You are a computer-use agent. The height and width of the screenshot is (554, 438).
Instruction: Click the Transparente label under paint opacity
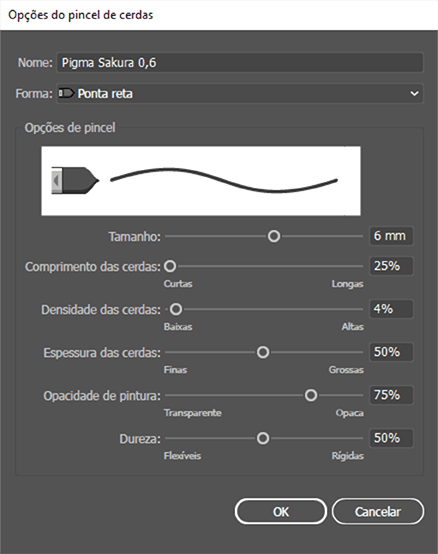tap(193, 413)
